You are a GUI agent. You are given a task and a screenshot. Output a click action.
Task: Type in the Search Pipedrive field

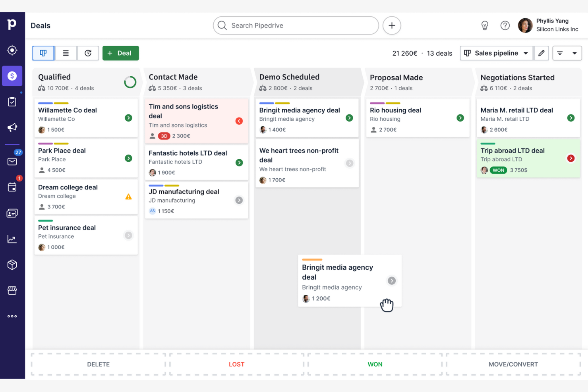296,25
